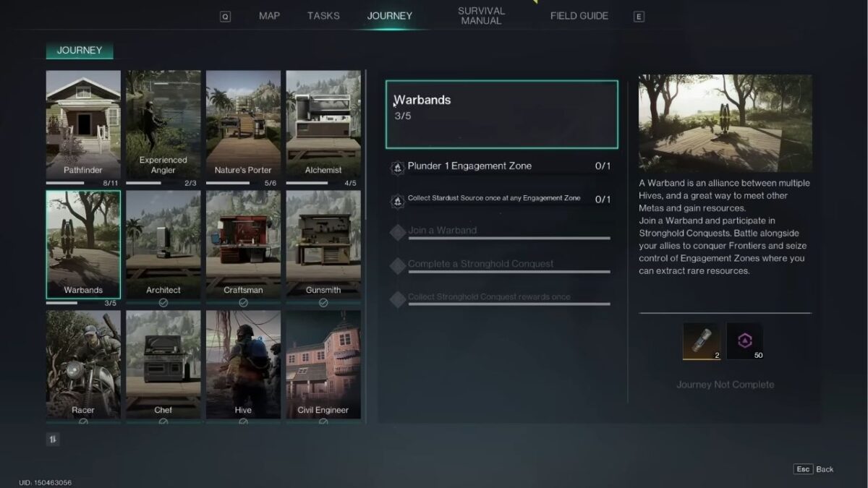Click the Q key navigation icon
Image resolution: width=868 pixels, height=488 pixels.
click(x=225, y=17)
